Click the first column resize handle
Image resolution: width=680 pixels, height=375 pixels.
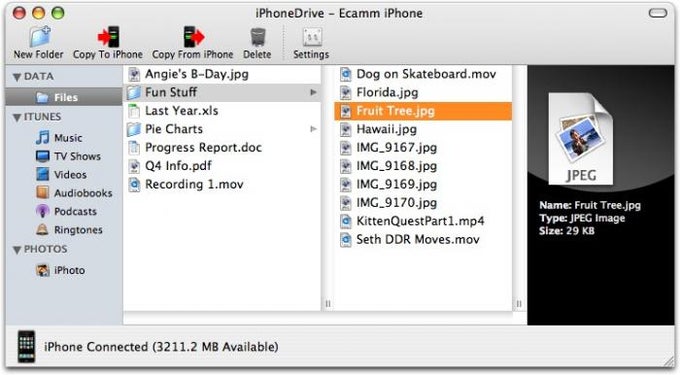(328, 304)
